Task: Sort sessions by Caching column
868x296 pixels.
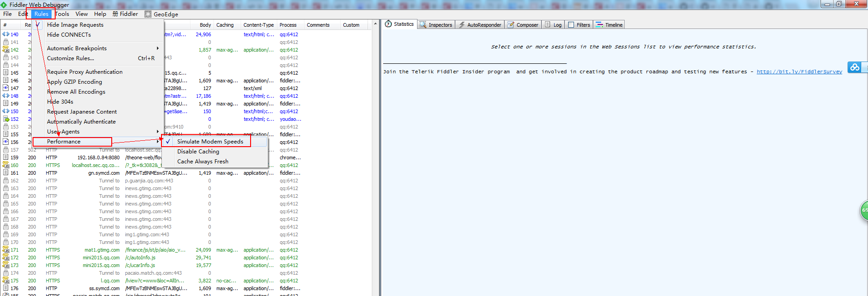Action: coord(225,25)
